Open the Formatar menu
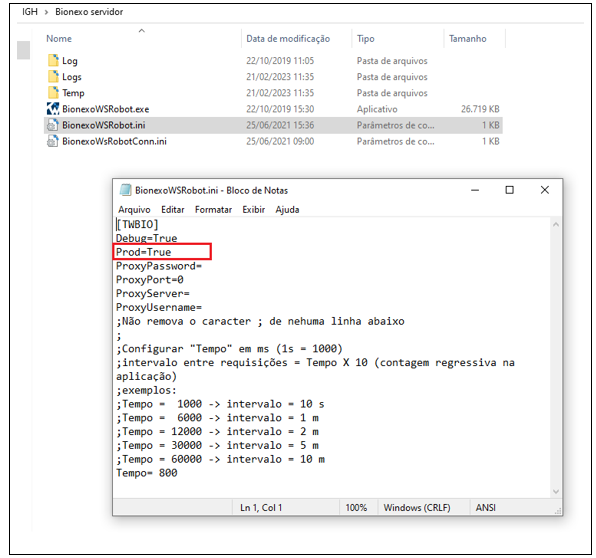 pyautogui.click(x=213, y=209)
